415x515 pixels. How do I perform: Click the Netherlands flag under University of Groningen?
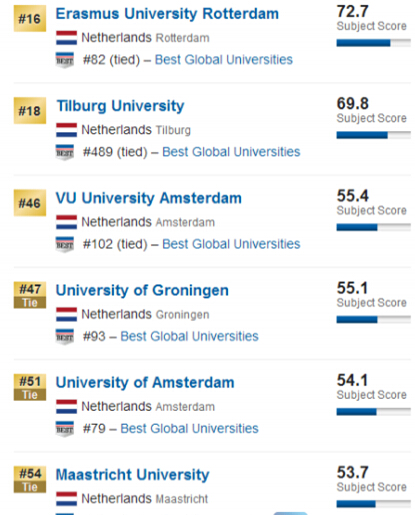point(66,314)
